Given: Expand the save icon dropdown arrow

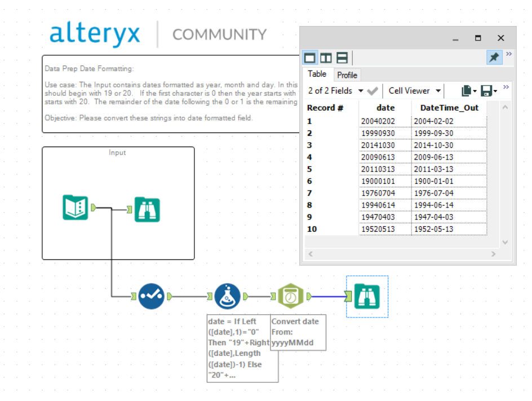Looking at the screenshot, I should (x=495, y=91).
